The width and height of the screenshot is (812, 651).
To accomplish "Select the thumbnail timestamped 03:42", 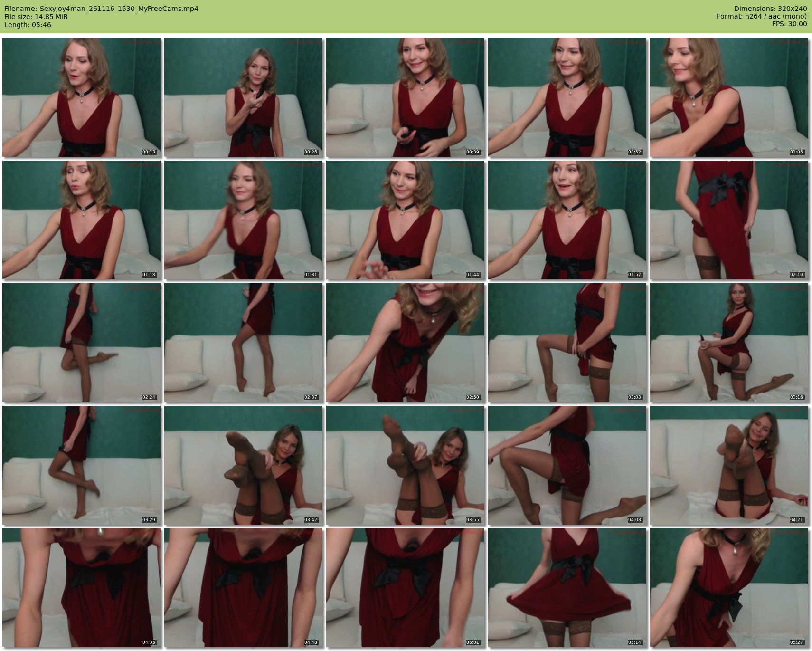I will click(243, 465).
